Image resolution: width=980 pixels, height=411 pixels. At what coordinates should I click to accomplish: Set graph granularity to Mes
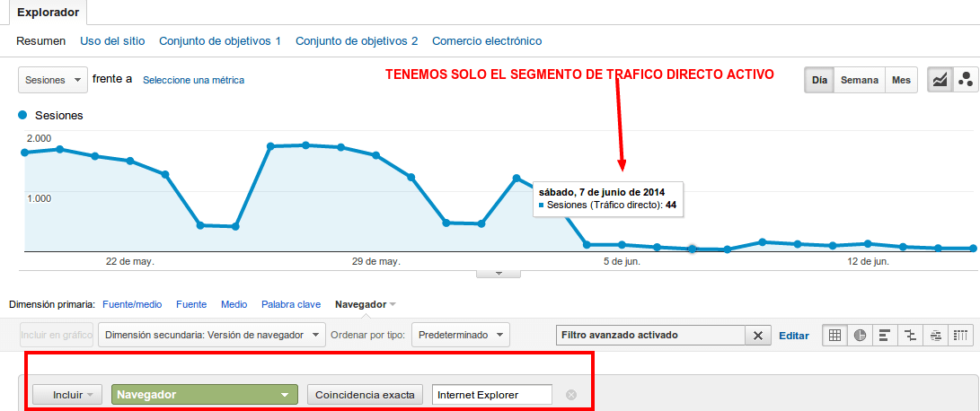pos(901,80)
